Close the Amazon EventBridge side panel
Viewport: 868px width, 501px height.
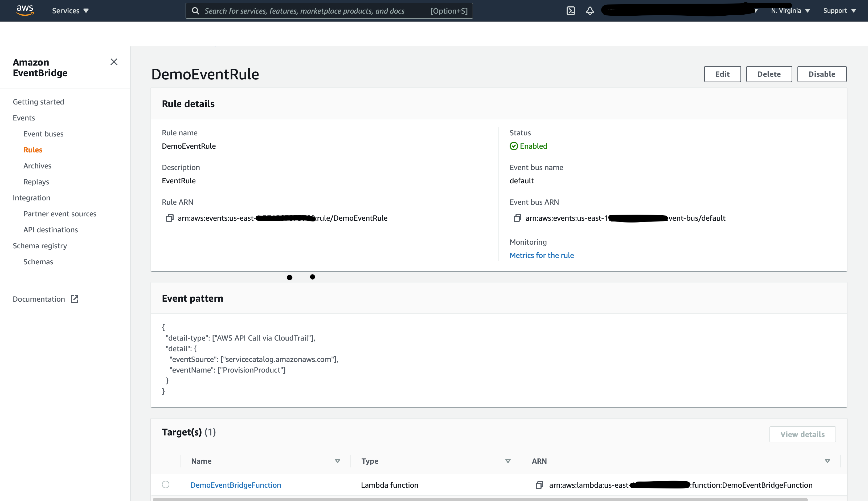coord(114,62)
